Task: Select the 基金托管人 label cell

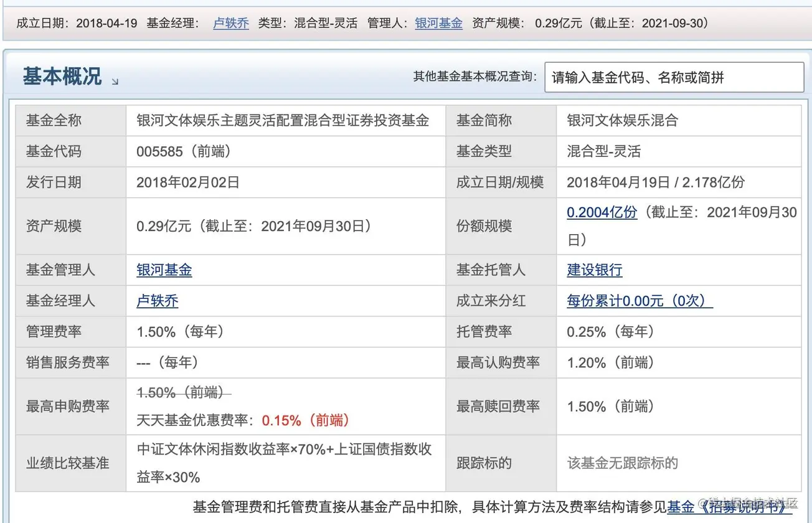Action: click(x=501, y=270)
